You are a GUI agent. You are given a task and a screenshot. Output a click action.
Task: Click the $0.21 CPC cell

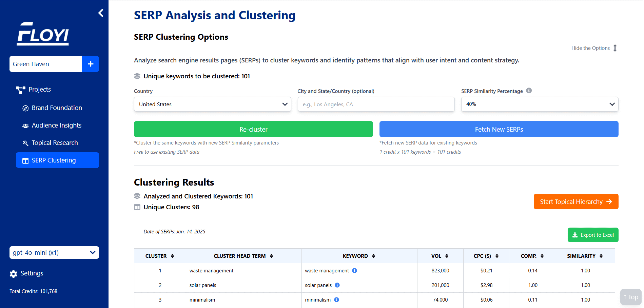[x=486, y=271]
